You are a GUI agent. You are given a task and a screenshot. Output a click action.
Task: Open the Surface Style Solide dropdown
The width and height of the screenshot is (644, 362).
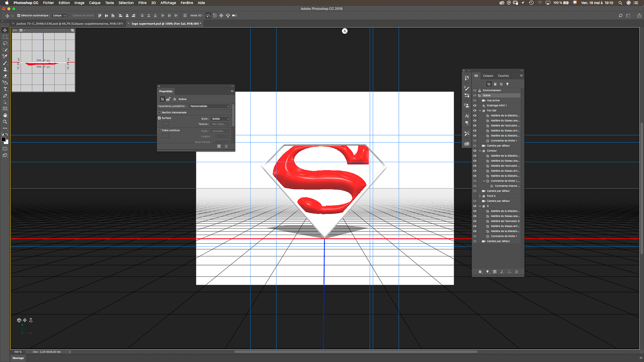coord(220,119)
